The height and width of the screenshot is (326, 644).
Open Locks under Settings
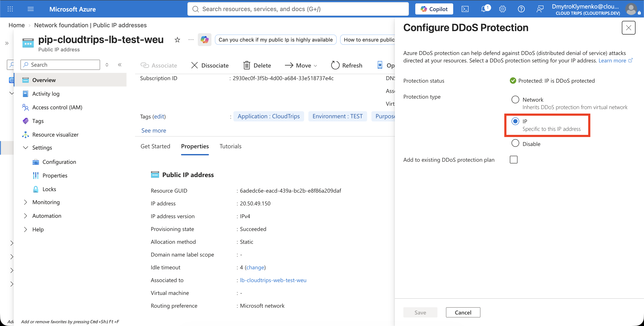[49, 189]
